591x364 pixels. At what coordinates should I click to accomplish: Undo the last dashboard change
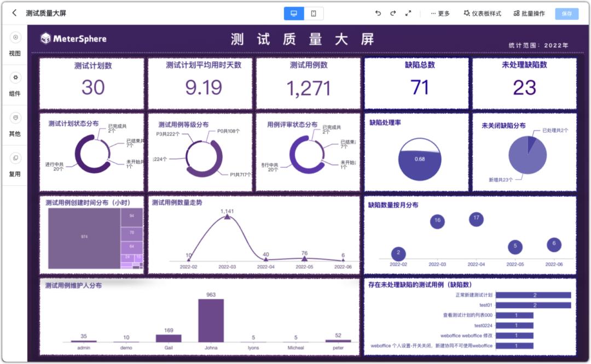[x=378, y=13]
